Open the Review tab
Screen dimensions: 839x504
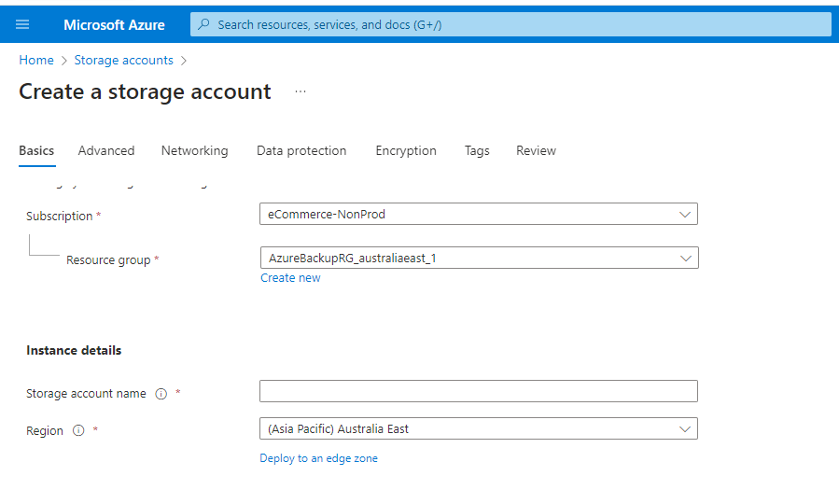[x=536, y=151]
